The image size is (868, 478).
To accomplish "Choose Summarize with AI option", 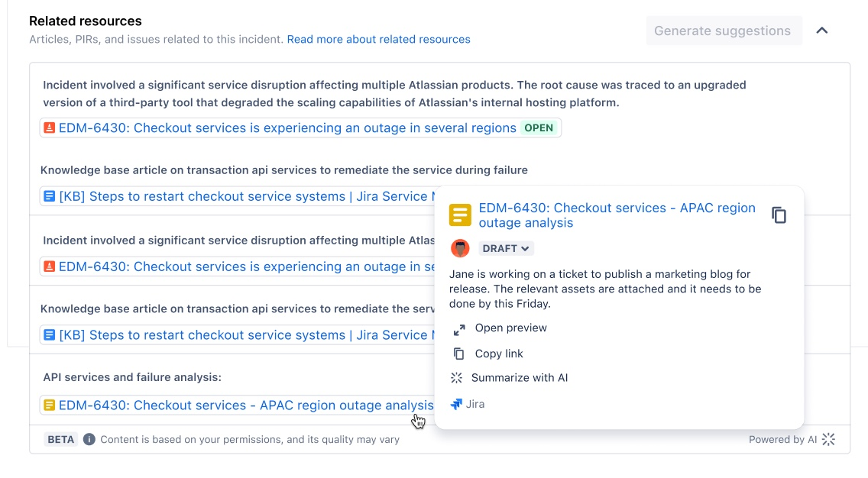I will pos(519,378).
